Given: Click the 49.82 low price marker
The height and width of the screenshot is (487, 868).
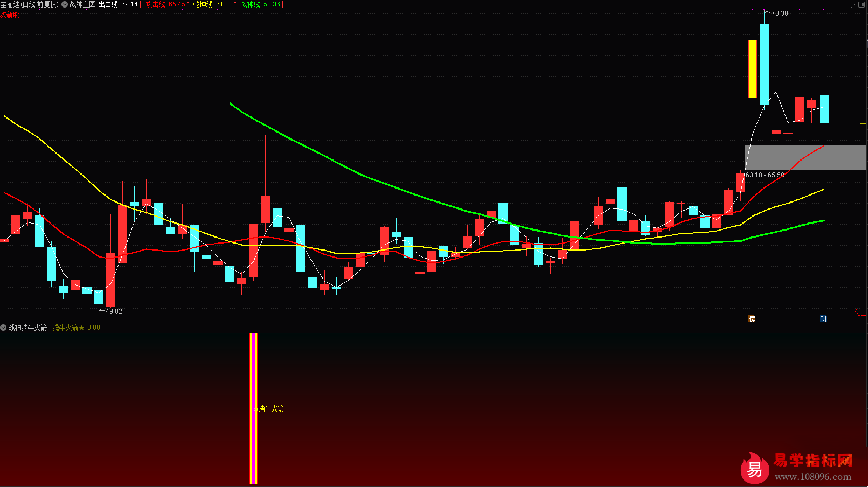Looking at the screenshot, I should coord(113,311).
